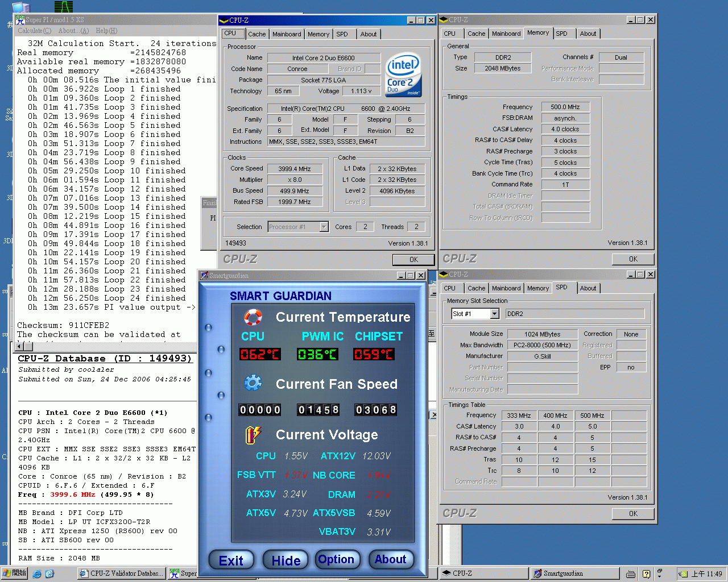Screen dimensions: 728x582
Task: Click OK in the CPU-Z Memory window
Action: 633,259
